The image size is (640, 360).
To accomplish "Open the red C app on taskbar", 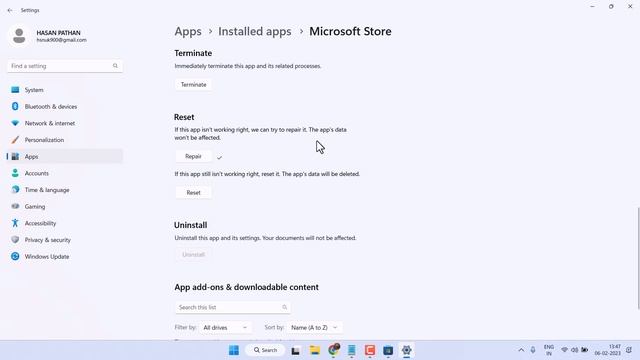I will 370,350.
